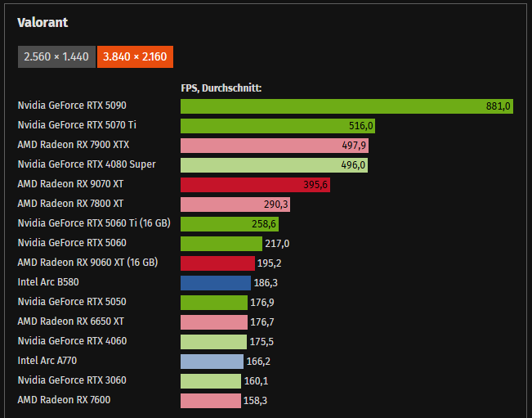Click the Valorant chart title
The image size is (532, 418).
coord(42,23)
